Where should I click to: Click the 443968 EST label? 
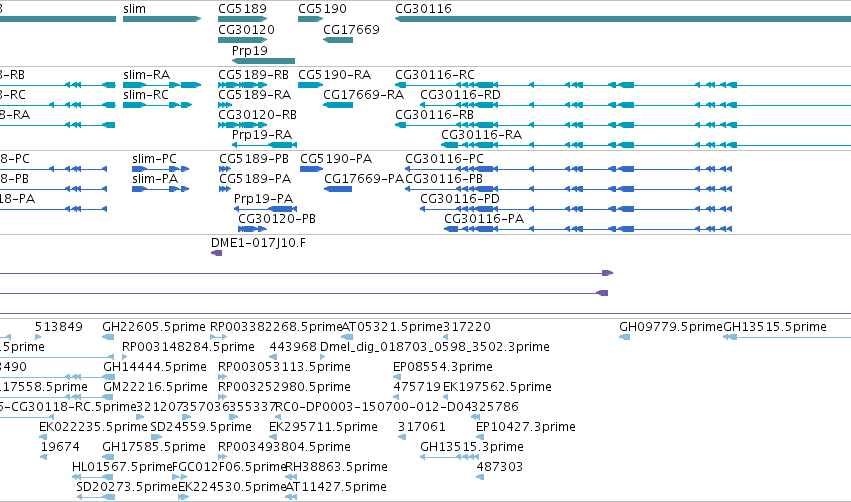click(293, 347)
